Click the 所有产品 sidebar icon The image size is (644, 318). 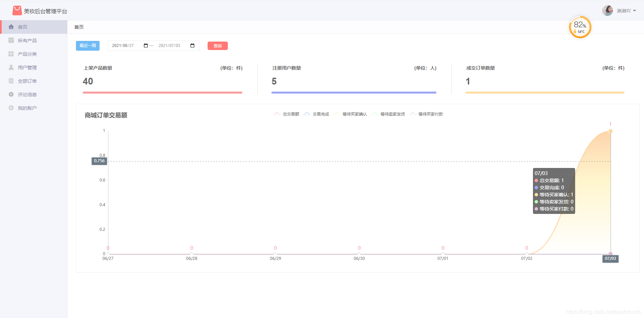tap(11, 40)
